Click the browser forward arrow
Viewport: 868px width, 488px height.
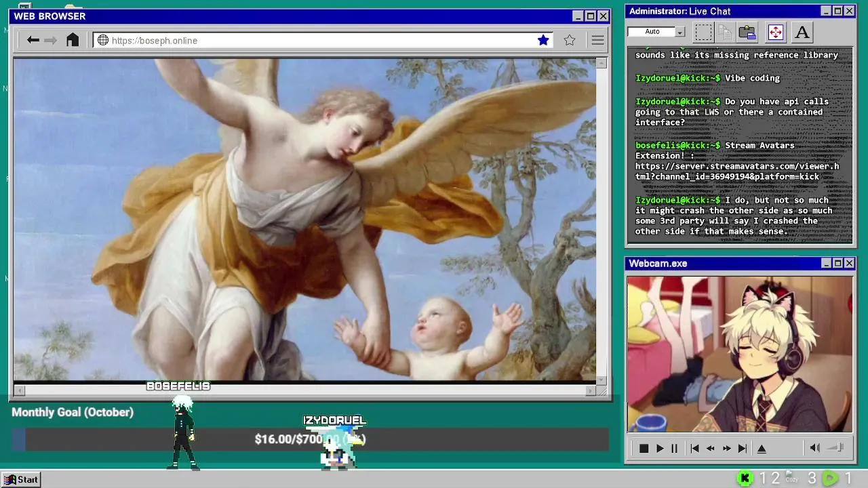pyautogui.click(x=50, y=40)
